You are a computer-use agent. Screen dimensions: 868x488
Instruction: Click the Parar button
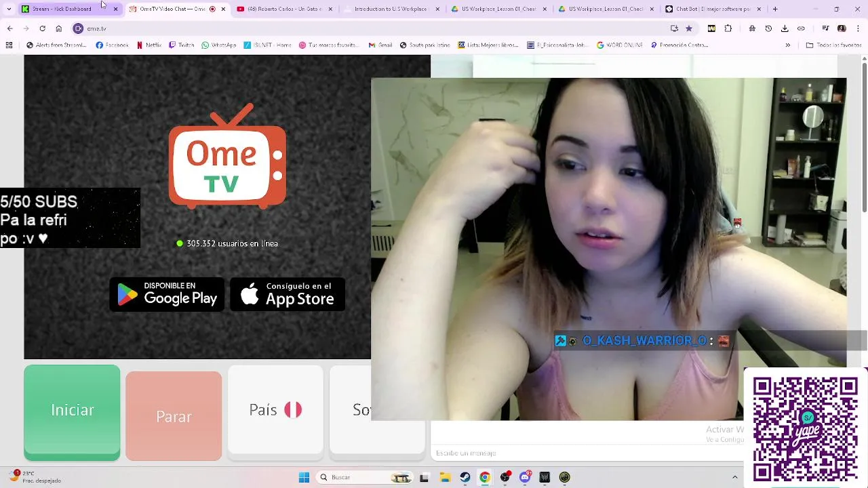point(174,416)
